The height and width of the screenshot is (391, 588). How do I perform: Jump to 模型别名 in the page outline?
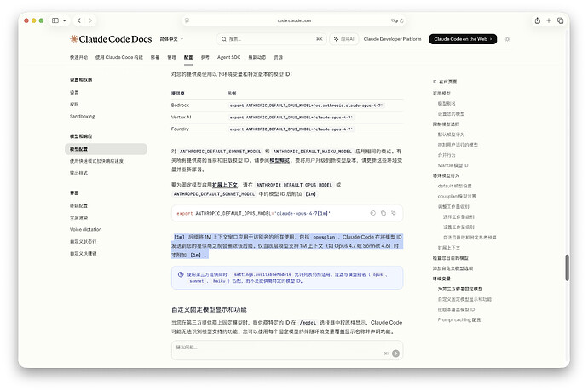pos(447,103)
